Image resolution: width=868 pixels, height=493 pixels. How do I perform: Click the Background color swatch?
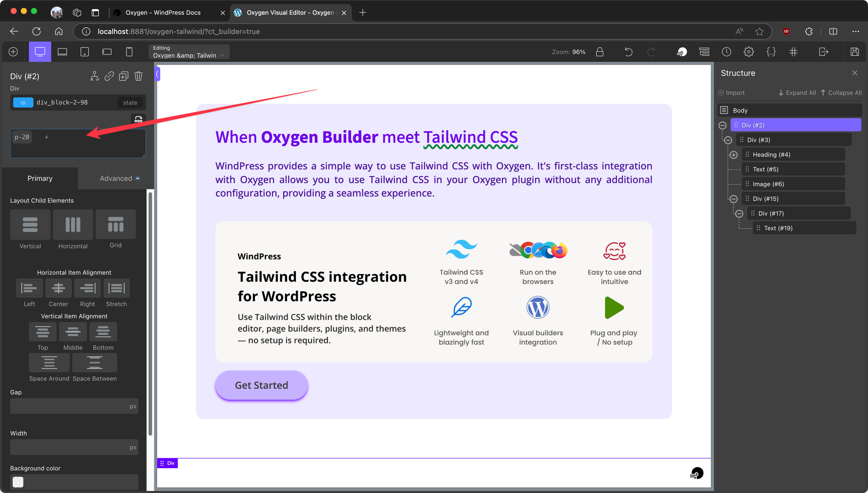18,482
